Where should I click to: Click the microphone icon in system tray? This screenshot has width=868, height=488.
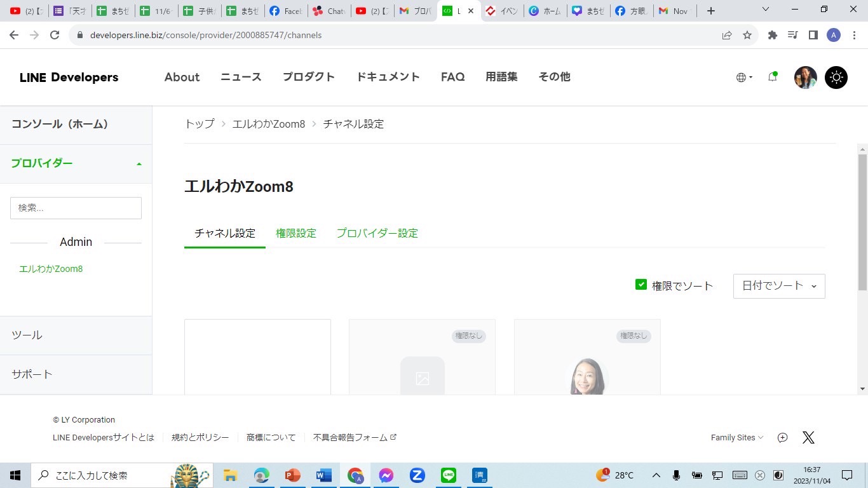tap(677, 475)
